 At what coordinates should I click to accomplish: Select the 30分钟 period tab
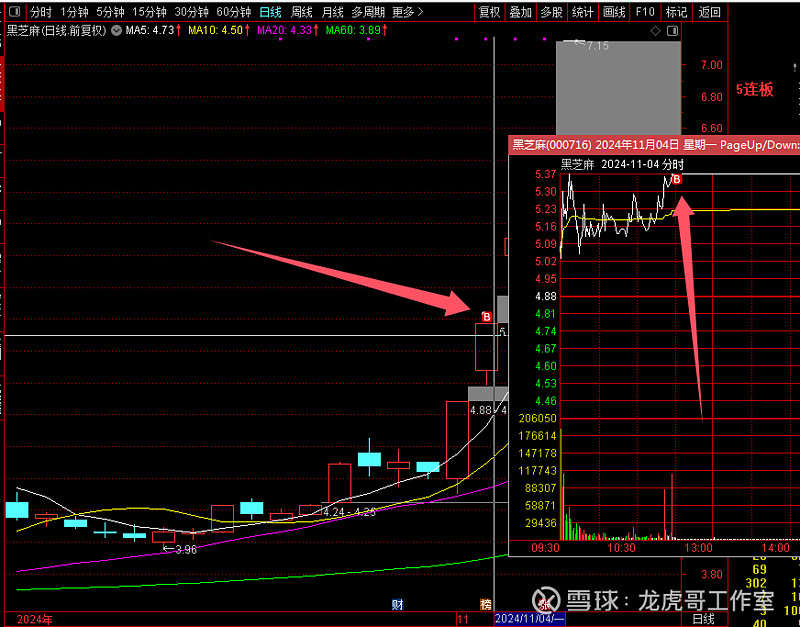click(x=191, y=12)
